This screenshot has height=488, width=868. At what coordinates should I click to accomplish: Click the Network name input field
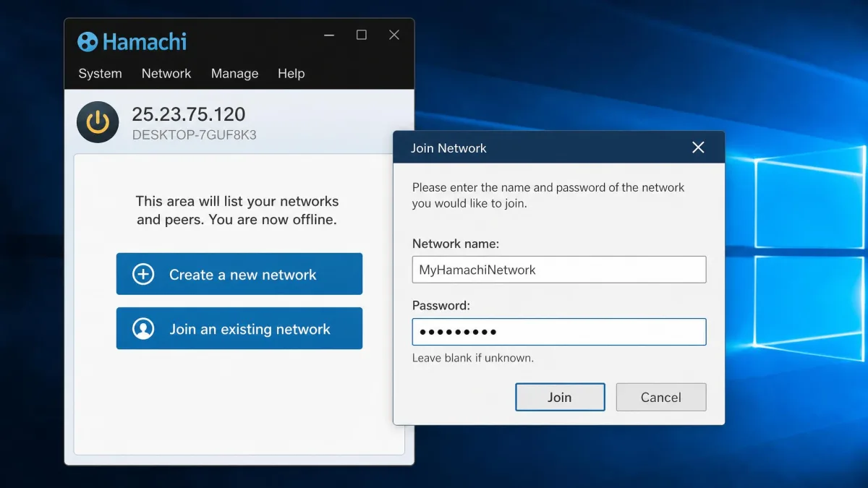click(559, 270)
